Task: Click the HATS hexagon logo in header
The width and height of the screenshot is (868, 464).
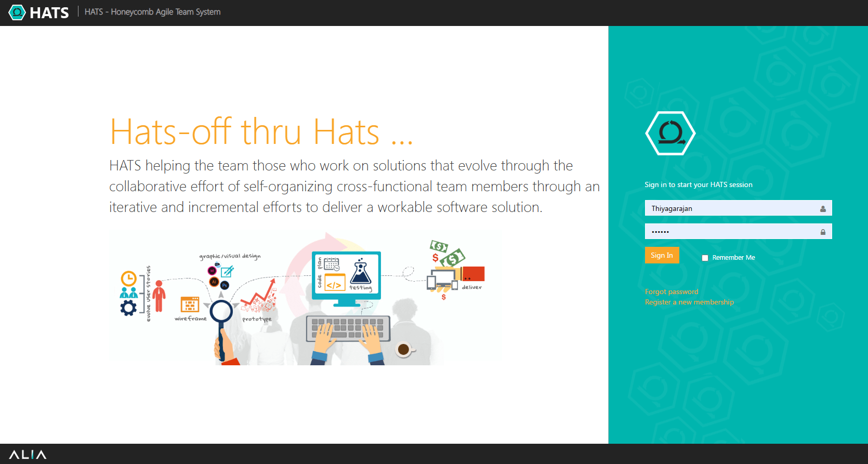Action: [17, 12]
